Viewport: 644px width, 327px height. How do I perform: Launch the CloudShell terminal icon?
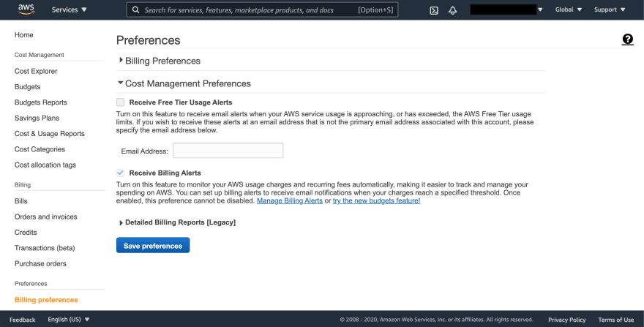point(434,10)
